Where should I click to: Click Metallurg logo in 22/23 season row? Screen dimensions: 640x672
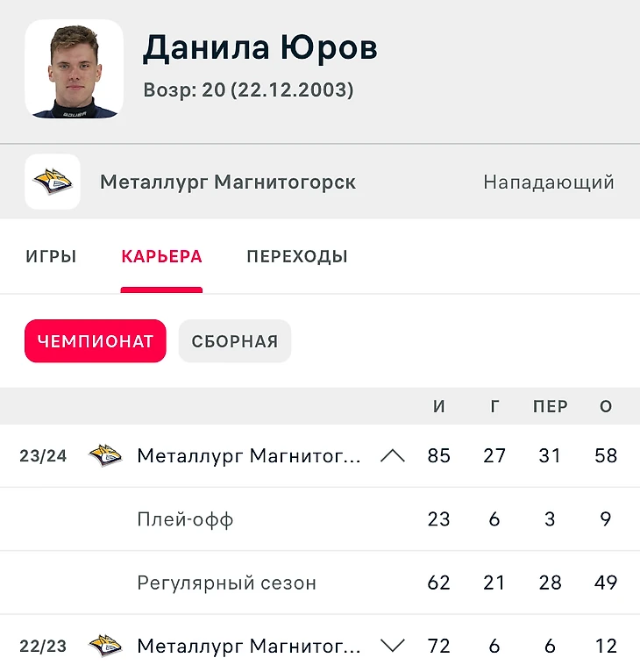105,647
